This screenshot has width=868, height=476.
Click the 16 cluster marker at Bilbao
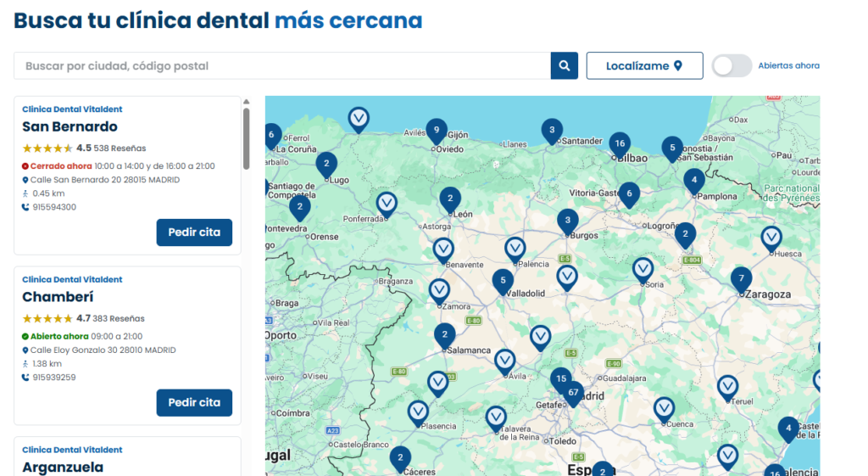[620, 145]
